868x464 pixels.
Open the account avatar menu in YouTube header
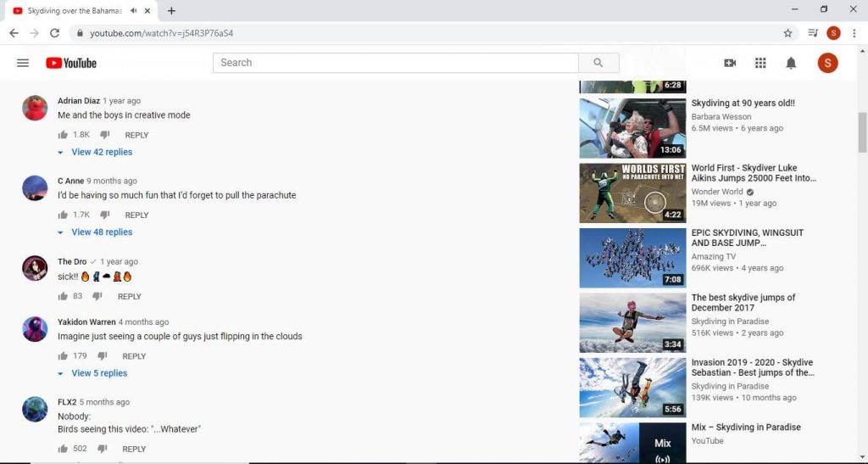click(827, 63)
